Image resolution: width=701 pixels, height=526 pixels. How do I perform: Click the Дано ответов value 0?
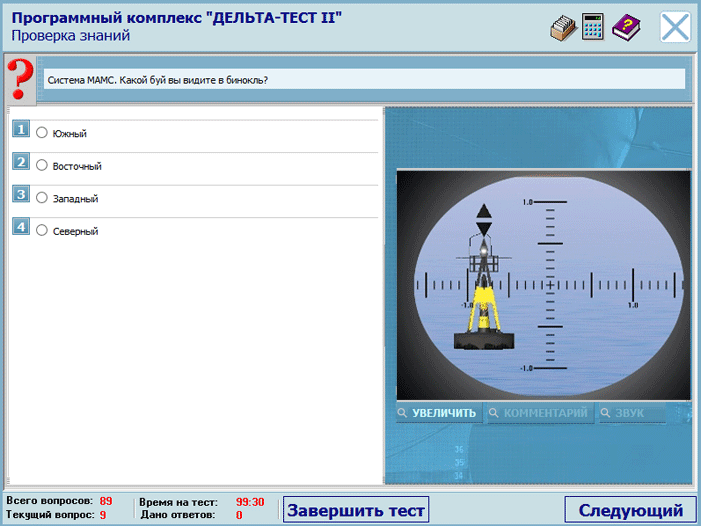239,515
